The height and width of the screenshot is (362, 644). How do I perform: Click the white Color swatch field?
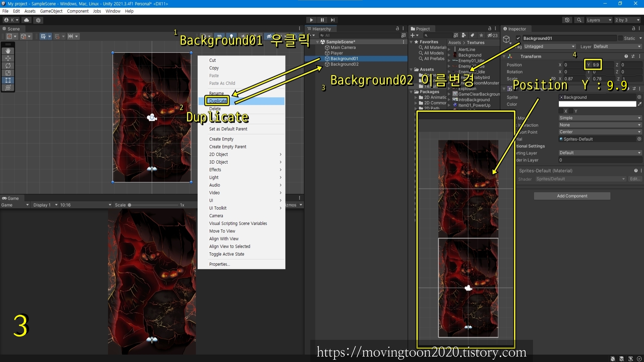click(597, 104)
